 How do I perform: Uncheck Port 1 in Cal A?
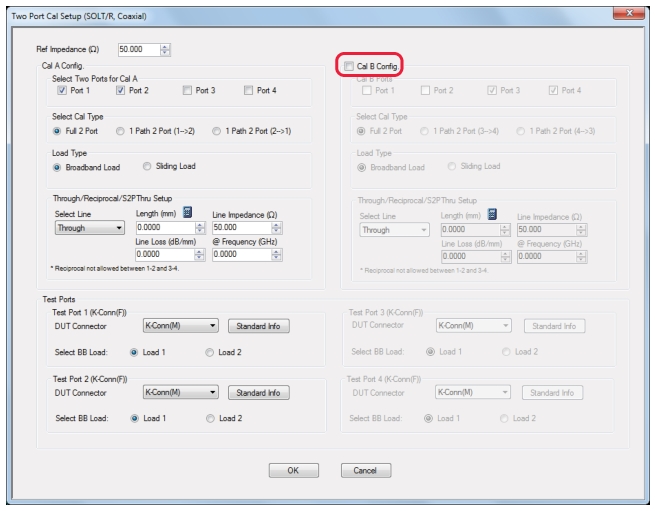61,91
